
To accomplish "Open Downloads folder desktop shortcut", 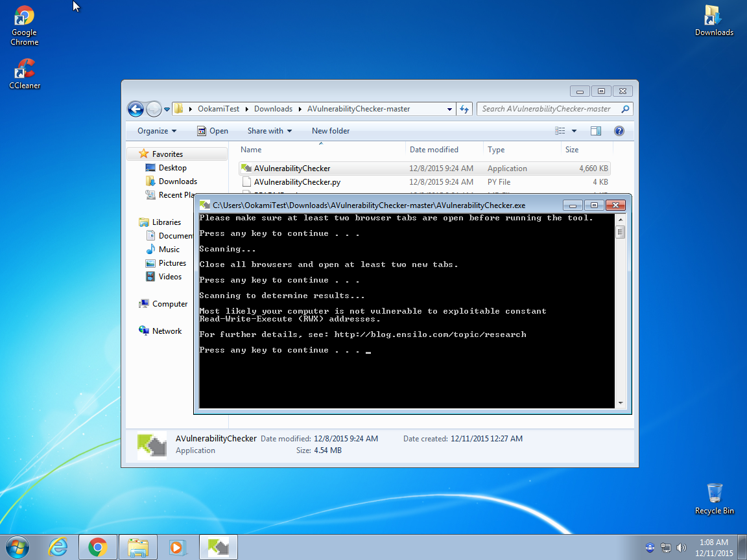I will 714,21.
